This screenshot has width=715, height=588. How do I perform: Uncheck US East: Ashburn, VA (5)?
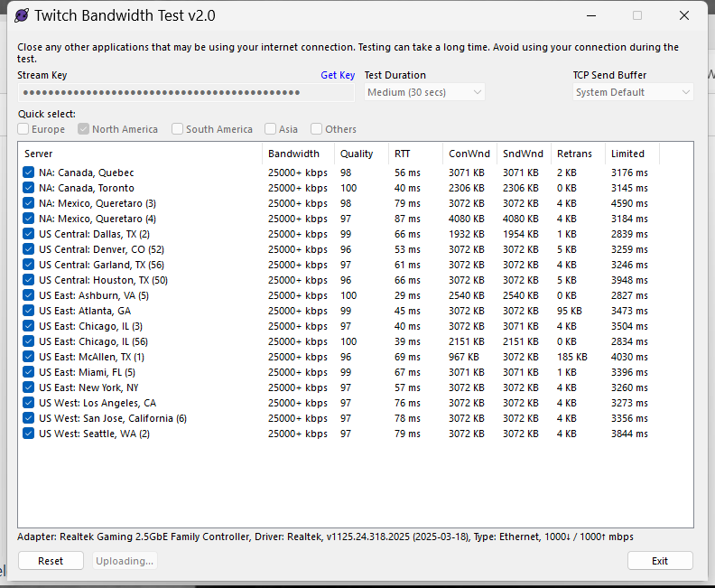(28, 295)
